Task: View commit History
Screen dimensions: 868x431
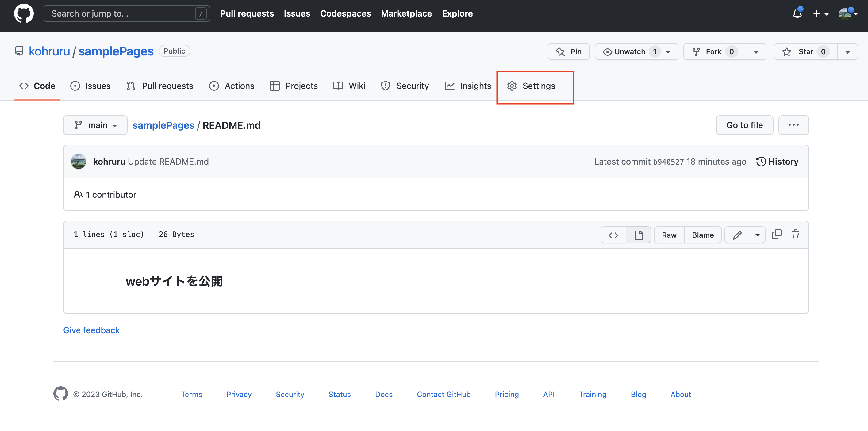Action: point(777,162)
